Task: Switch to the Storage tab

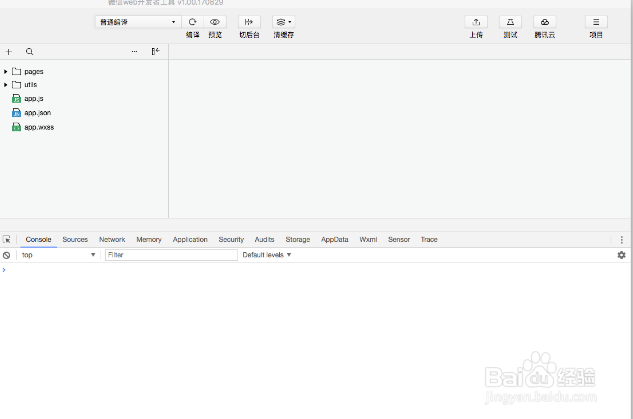Action: (x=298, y=239)
